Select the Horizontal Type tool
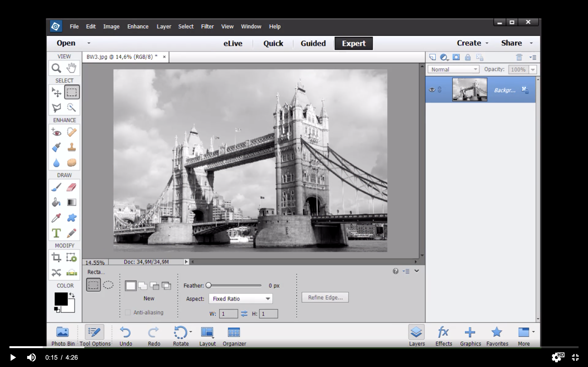588x367 pixels. click(x=56, y=233)
